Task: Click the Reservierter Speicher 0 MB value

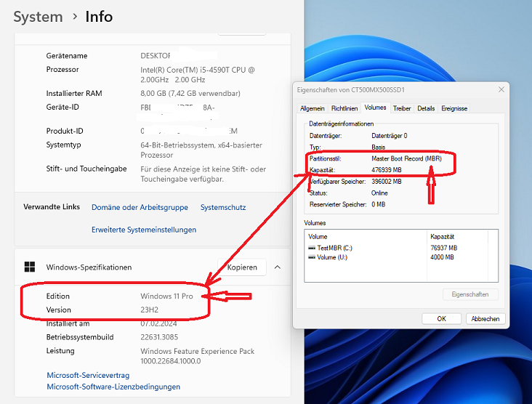Action: pos(379,205)
